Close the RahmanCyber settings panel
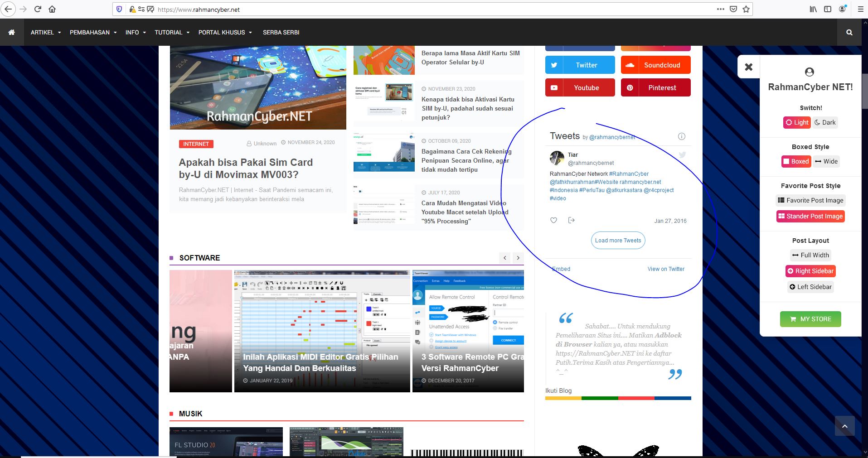This screenshot has height=458, width=868. click(x=749, y=67)
